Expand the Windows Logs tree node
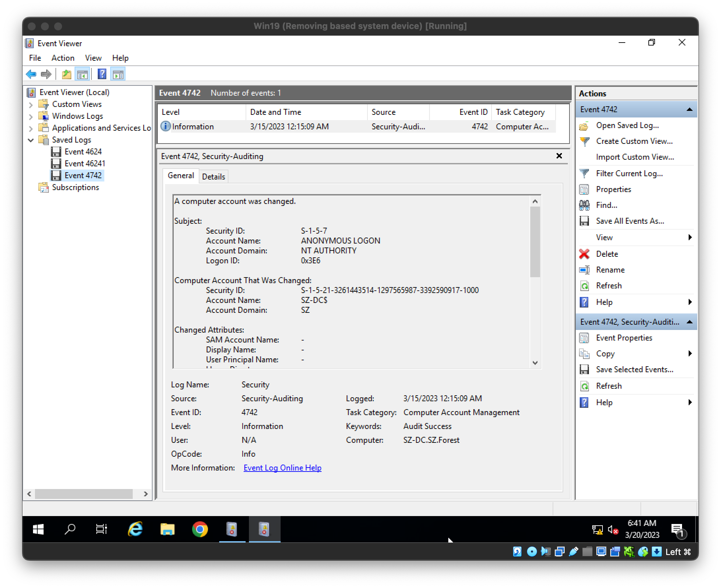 coord(31,117)
